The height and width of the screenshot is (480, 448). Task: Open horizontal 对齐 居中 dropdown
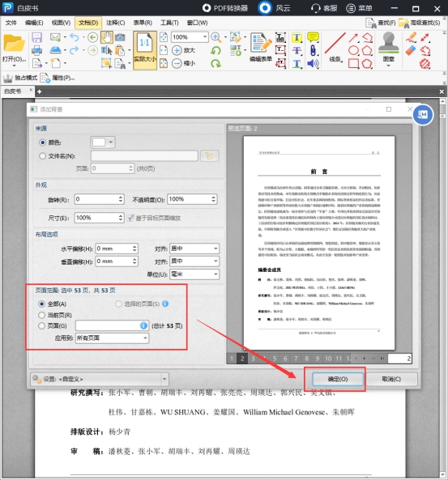pos(194,248)
